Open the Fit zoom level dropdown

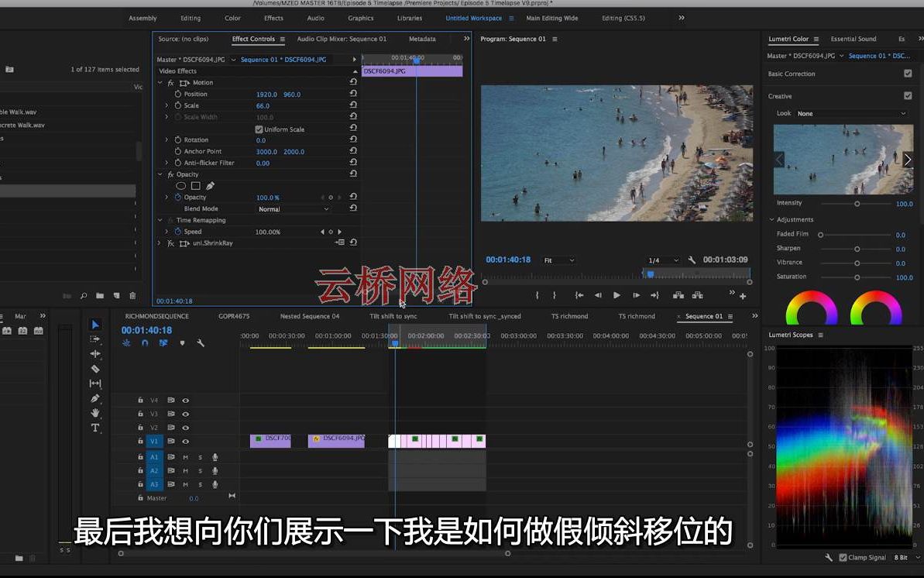(559, 260)
